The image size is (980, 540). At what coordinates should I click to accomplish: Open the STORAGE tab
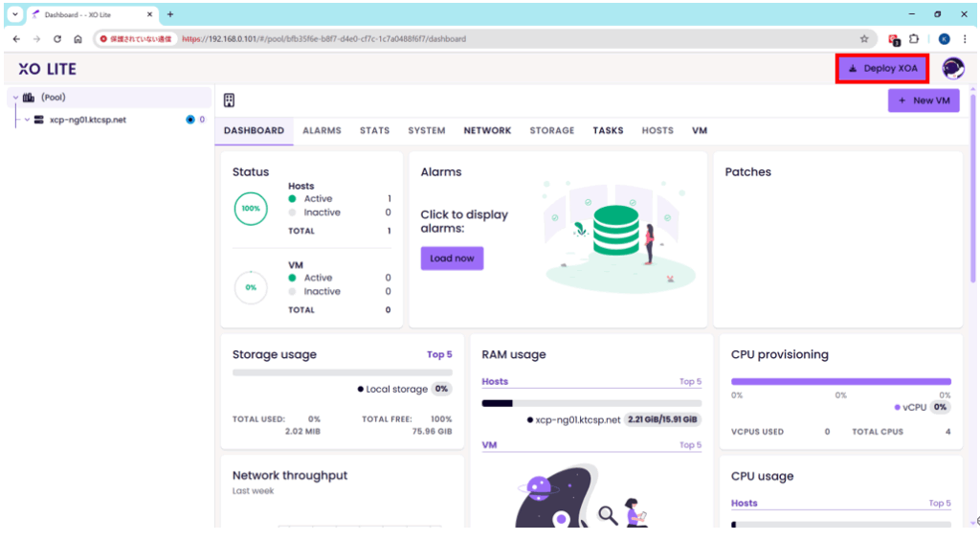pos(552,130)
